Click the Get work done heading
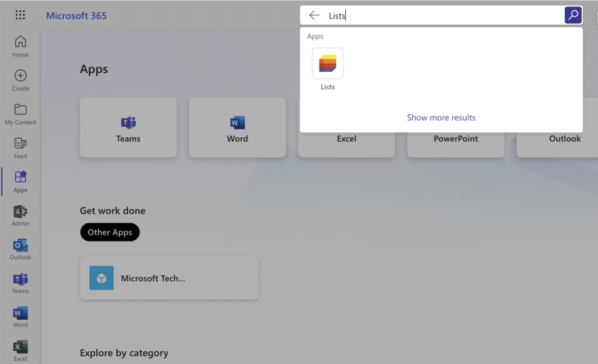The width and height of the screenshot is (598, 364). [x=113, y=211]
